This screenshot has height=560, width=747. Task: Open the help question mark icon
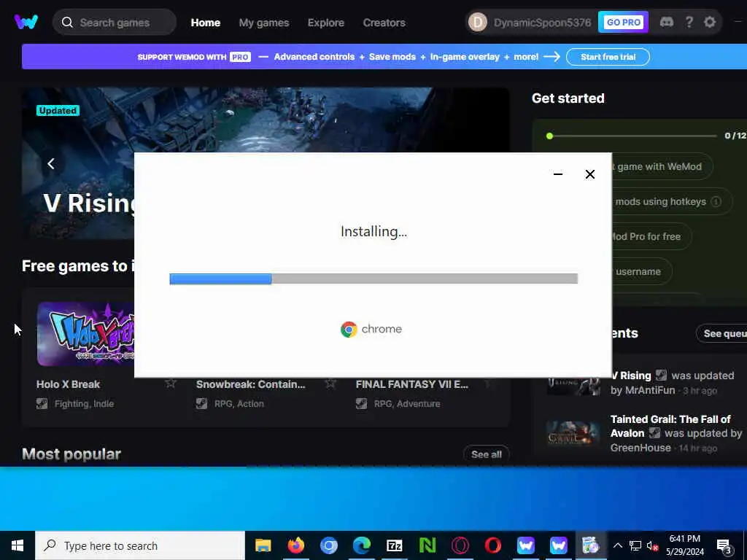(689, 22)
